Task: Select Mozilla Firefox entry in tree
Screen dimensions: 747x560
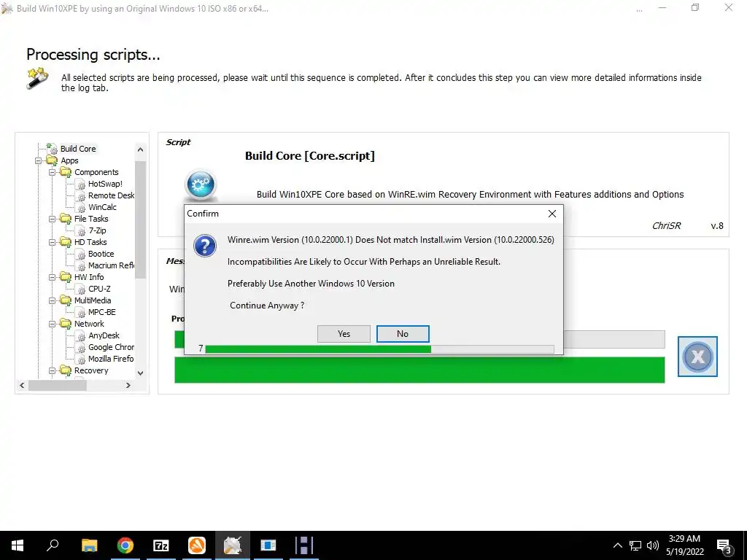Action: 111,359
